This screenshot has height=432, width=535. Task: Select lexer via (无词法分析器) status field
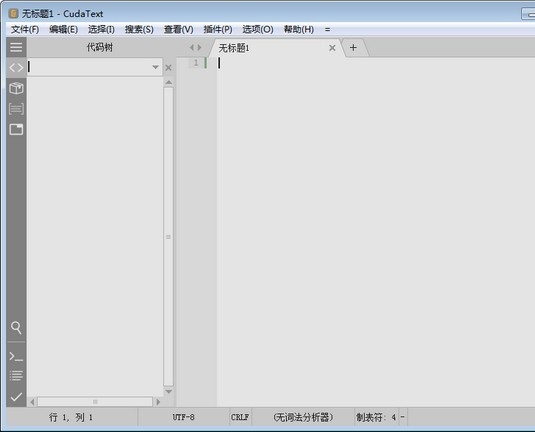(x=303, y=417)
